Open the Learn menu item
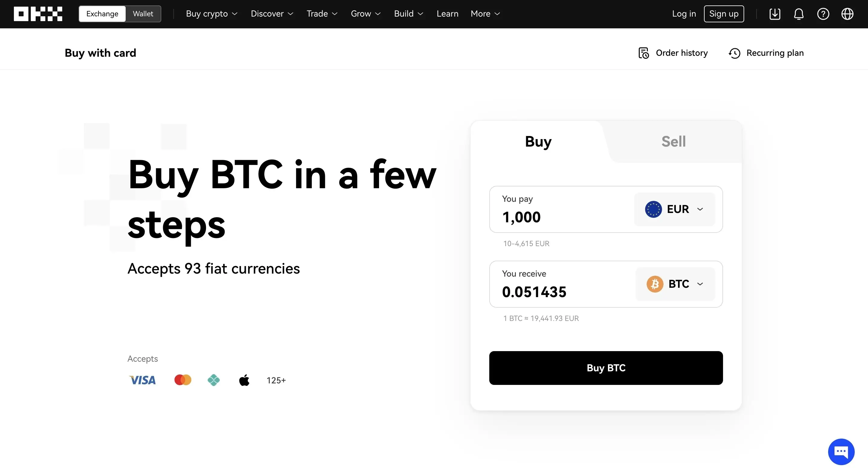Image resolution: width=868 pixels, height=476 pixels. click(447, 14)
